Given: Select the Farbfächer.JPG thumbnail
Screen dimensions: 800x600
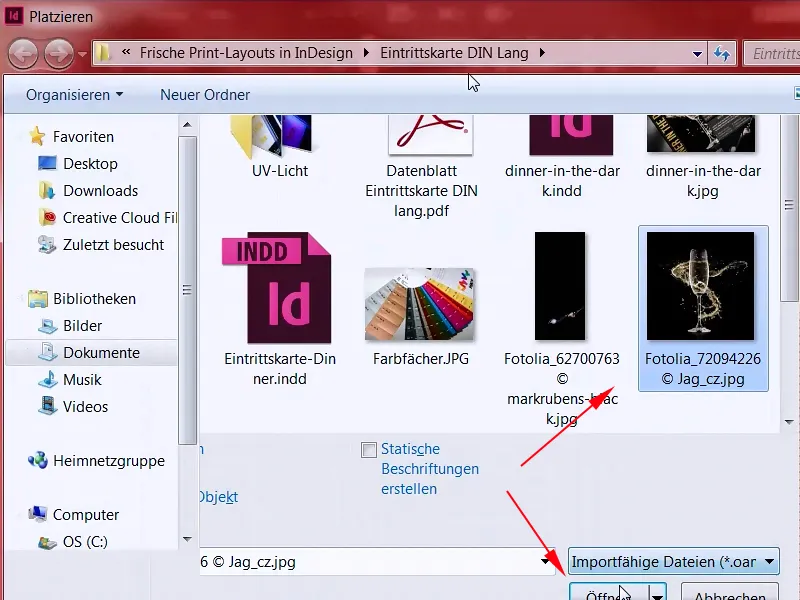Looking at the screenshot, I should coord(419,304).
